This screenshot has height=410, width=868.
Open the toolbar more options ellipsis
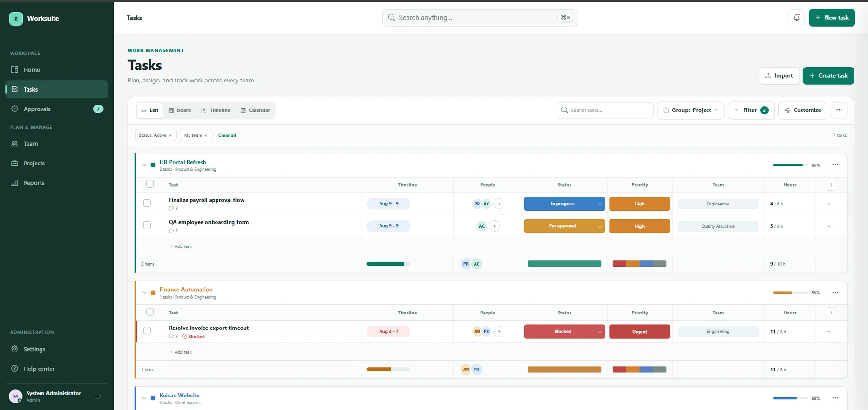coord(839,110)
